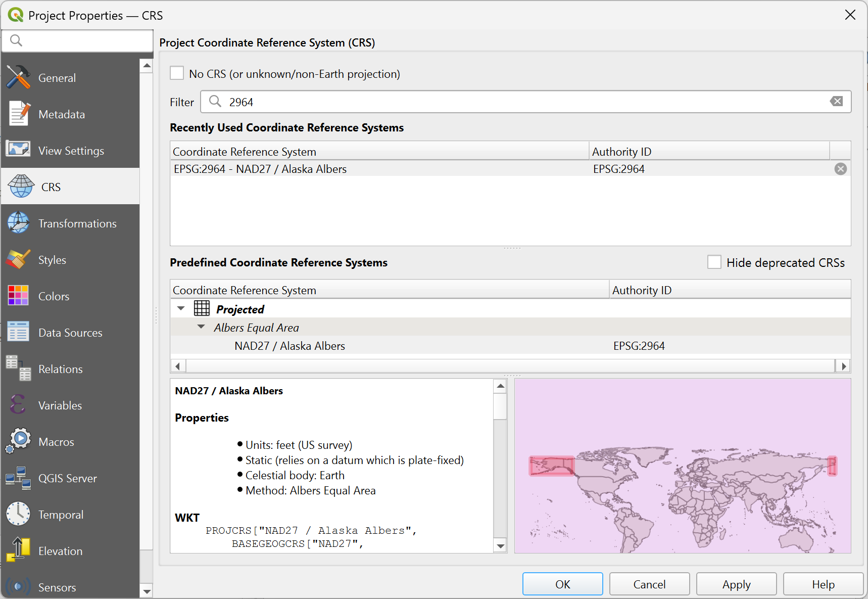The height and width of the screenshot is (599, 868).
Task: Collapse the Albers Equal Area group
Action: pos(201,327)
